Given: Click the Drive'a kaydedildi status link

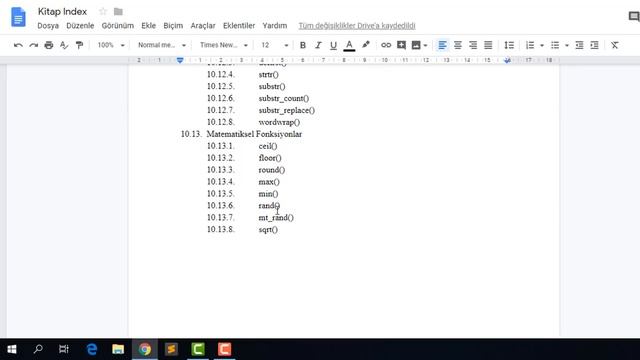Looking at the screenshot, I should point(357,26).
